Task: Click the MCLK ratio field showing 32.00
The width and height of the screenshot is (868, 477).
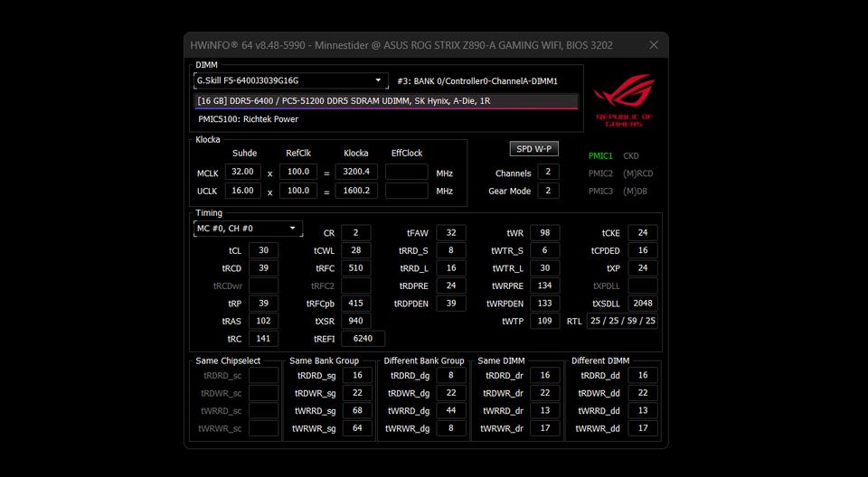Action: (243, 172)
